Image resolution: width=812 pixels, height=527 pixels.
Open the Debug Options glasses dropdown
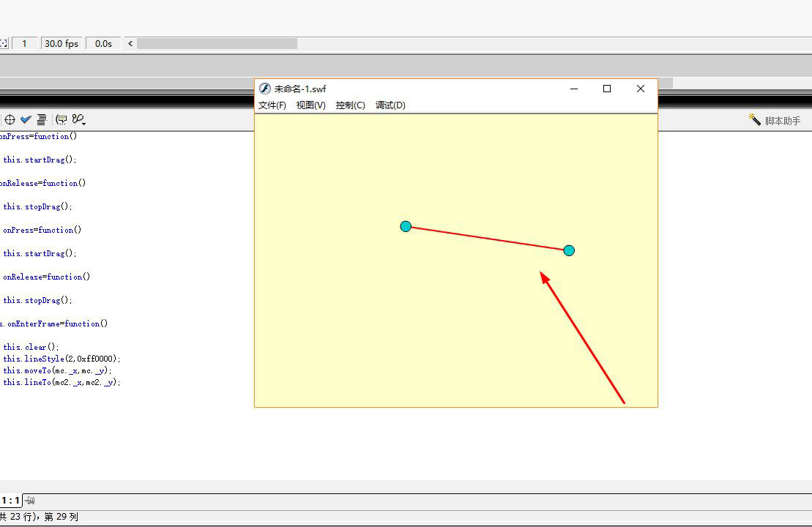(x=79, y=119)
